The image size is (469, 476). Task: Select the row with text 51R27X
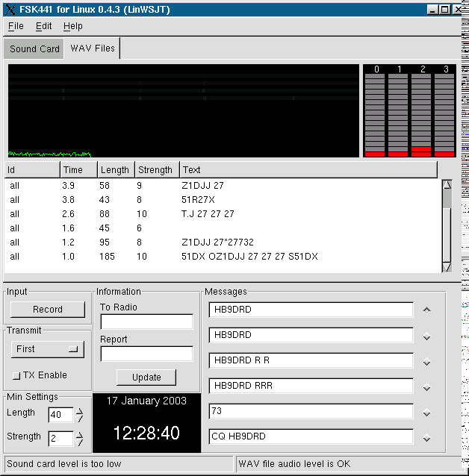click(223, 200)
